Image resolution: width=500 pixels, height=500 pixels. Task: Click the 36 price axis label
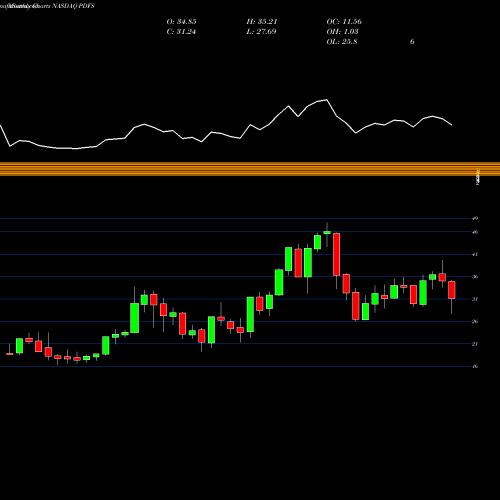coord(475,277)
